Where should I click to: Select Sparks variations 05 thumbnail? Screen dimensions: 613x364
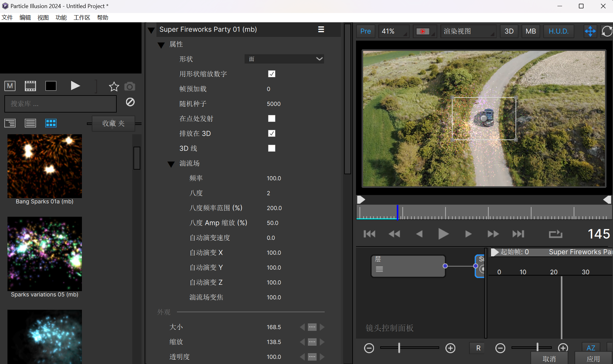tap(45, 254)
